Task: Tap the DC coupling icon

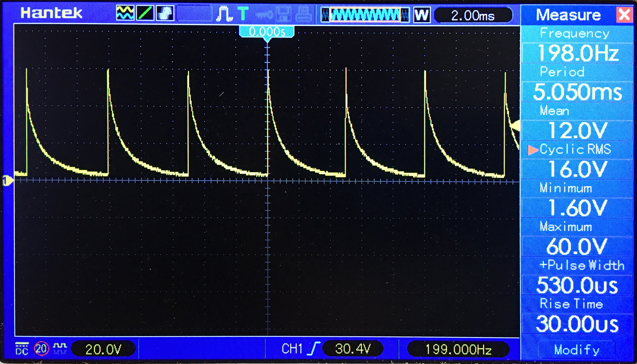Action: coord(22,349)
